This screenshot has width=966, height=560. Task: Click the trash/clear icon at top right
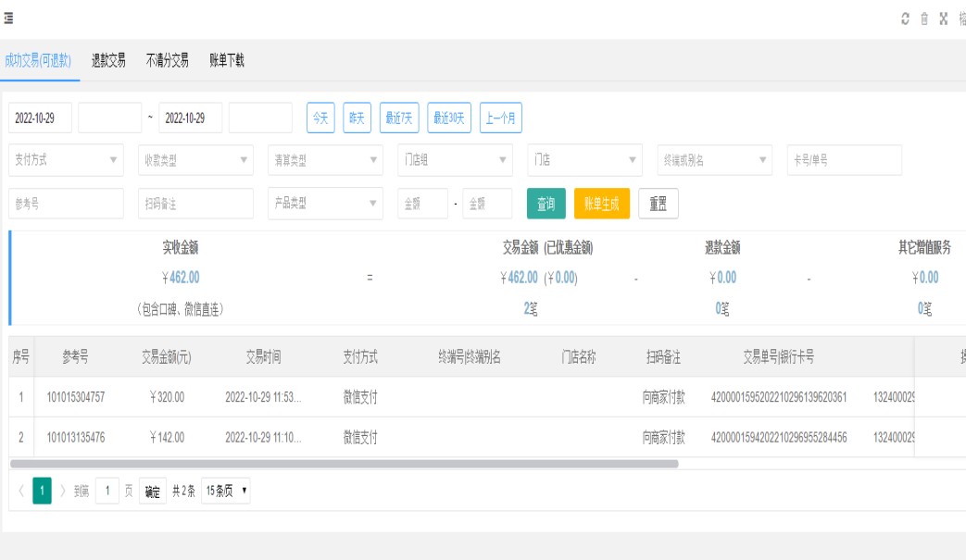(924, 19)
